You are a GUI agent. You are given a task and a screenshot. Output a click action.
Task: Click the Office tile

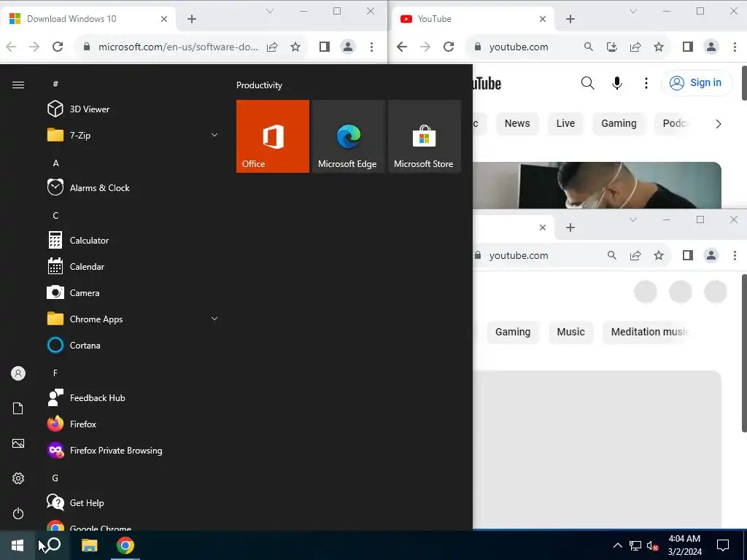(x=273, y=136)
